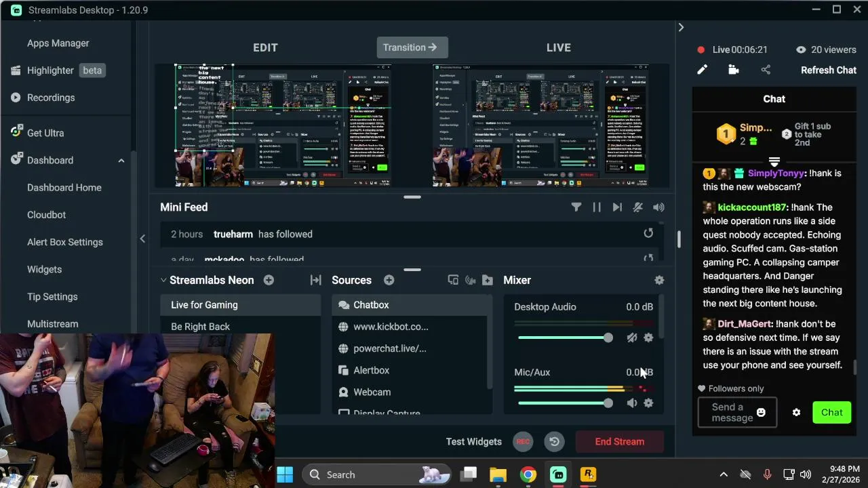The width and height of the screenshot is (868, 488).
Task: Open Dashboard Home
Action: click(x=64, y=188)
